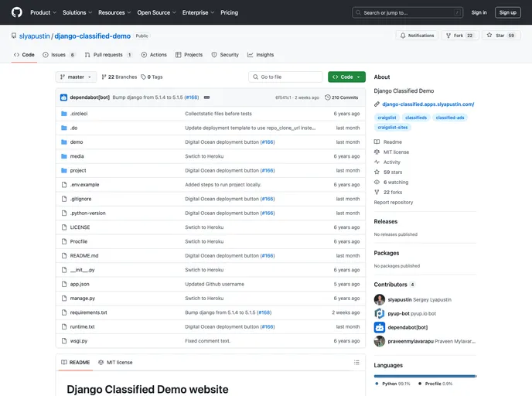This screenshot has width=532, height=396.
Task: Click the Notifications bell button
Action: [417, 36]
